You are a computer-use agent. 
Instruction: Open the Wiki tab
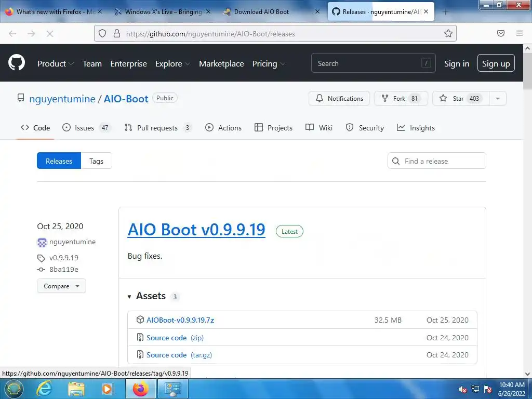(x=319, y=128)
